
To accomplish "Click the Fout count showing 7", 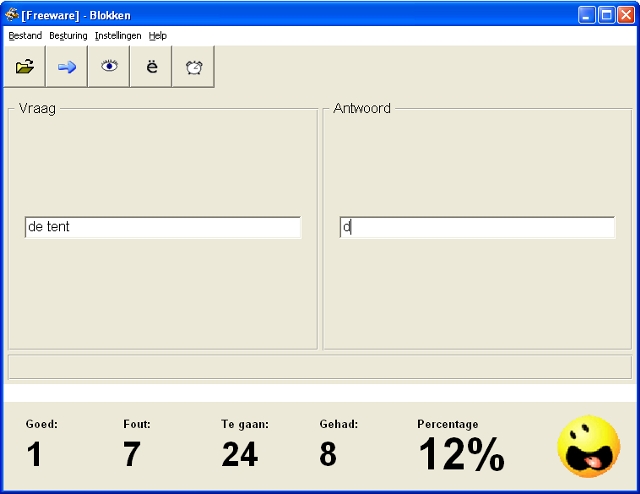I will tap(132, 455).
